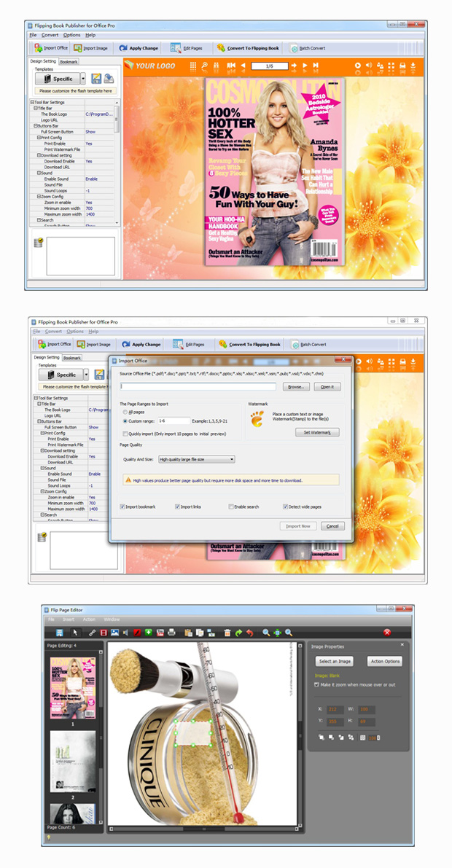Pick the arrow select tool in Flip Page Editor
Screen dimensions: 452x868
(76, 632)
